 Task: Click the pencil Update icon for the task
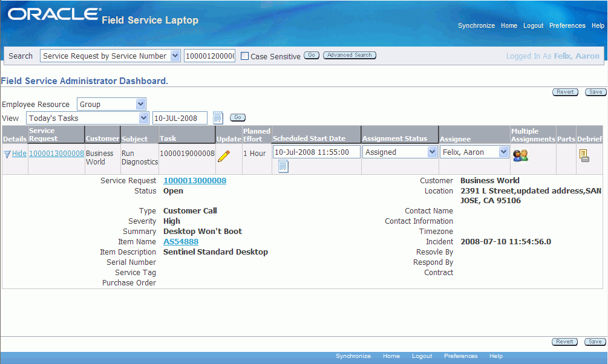click(x=224, y=156)
